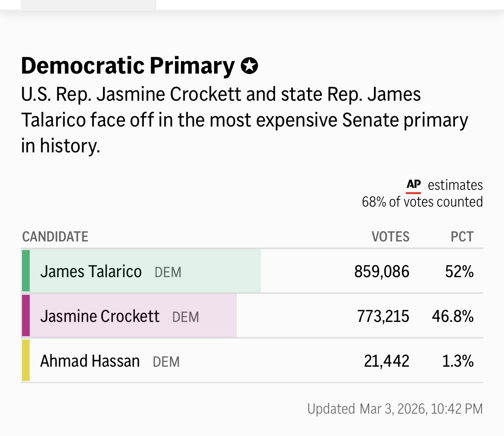The image size is (504, 436).
Task: Click Crockett's 773,215 vote count
Action: pyautogui.click(x=383, y=316)
